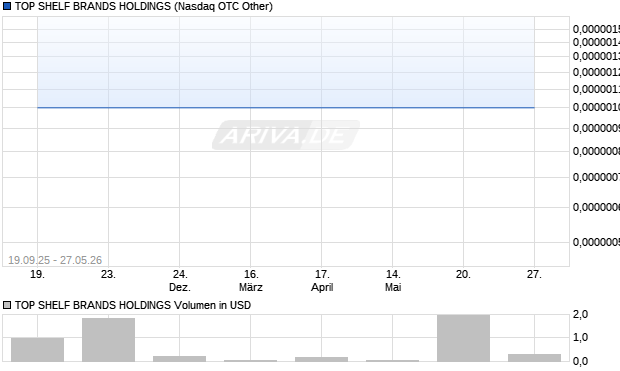Click the gray volume legend square
This screenshot has height=371, width=620.
[7, 305]
